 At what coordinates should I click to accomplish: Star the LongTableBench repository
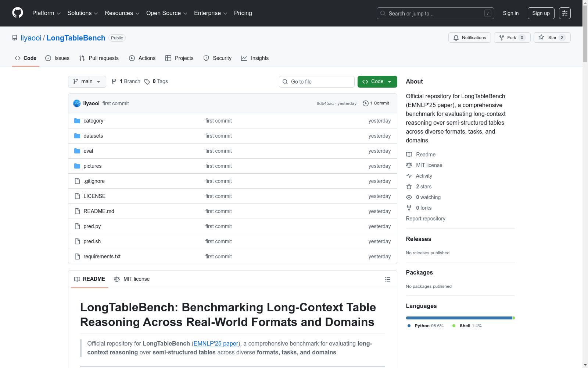pos(552,38)
